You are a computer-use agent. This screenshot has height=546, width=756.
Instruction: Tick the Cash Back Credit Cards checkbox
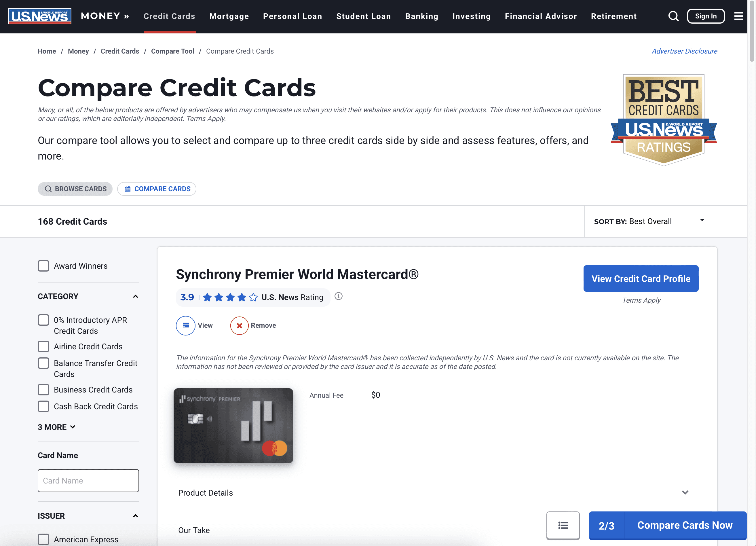tap(43, 406)
